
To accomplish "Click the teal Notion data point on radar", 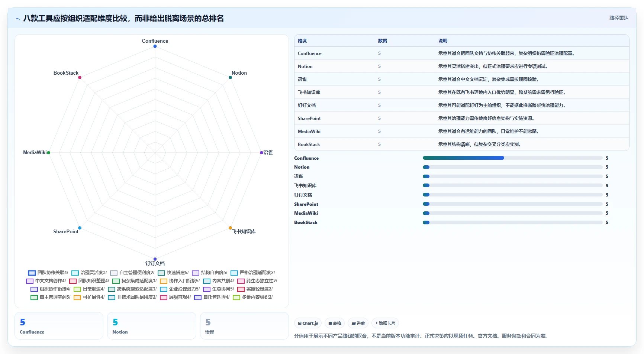I will click(x=230, y=77).
